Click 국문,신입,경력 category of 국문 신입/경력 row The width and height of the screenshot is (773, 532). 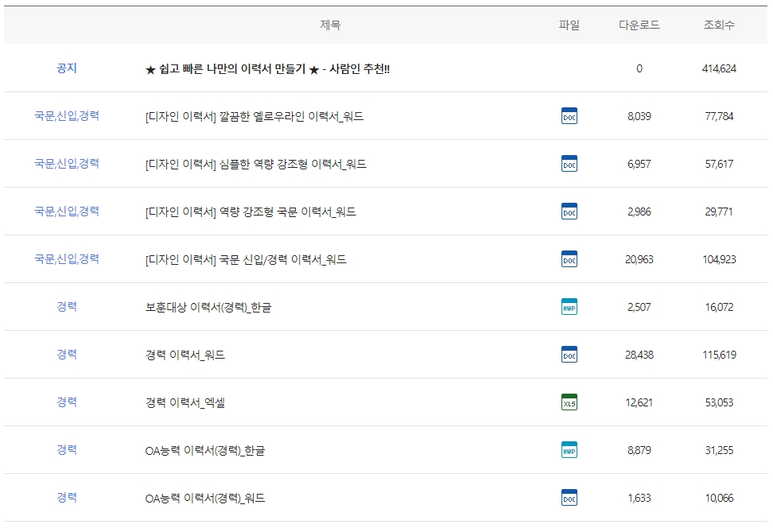click(67, 259)
